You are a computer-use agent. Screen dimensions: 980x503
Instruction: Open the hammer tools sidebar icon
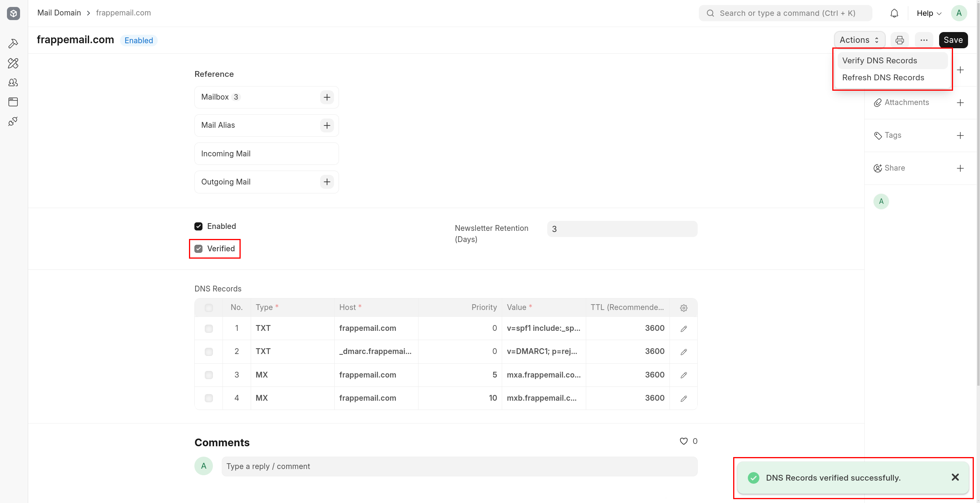pyautogui.click(x=13, y=44)
